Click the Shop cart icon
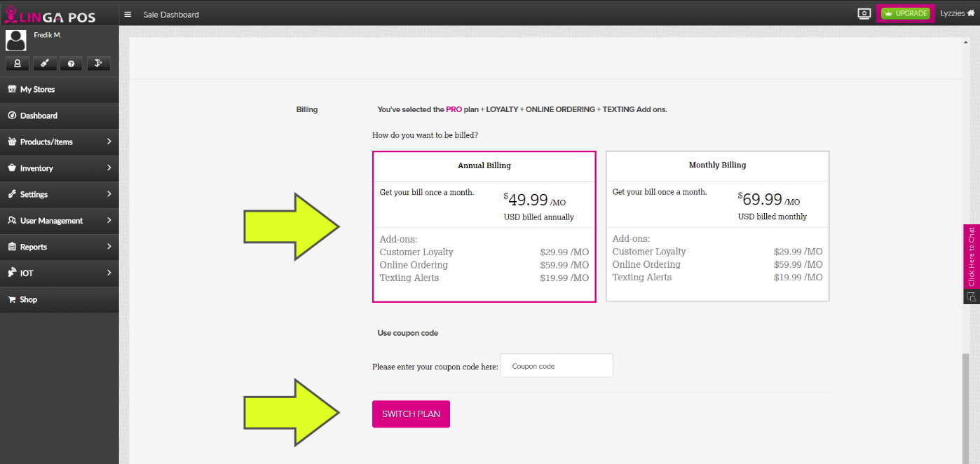This screenshot has width=980, height=464. coord(12,299)
